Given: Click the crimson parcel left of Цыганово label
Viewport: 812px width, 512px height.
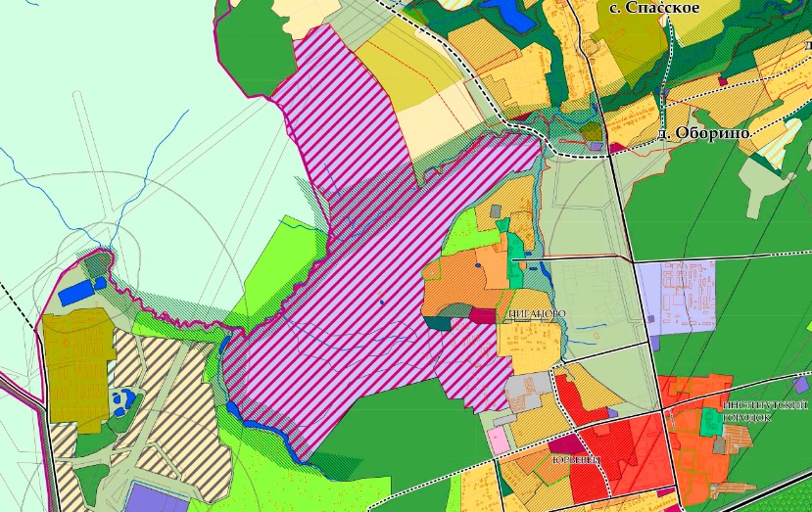Looking at the screenshot, I should point(481,316).
